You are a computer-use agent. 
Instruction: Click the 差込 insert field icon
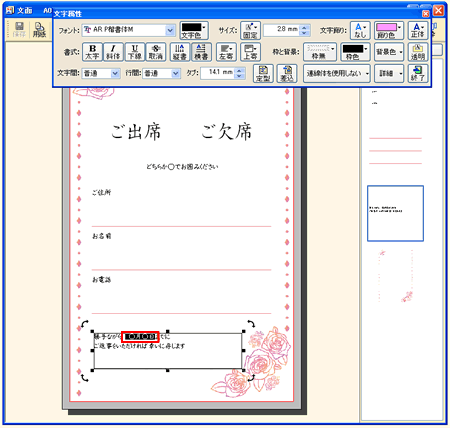point(287,73)
